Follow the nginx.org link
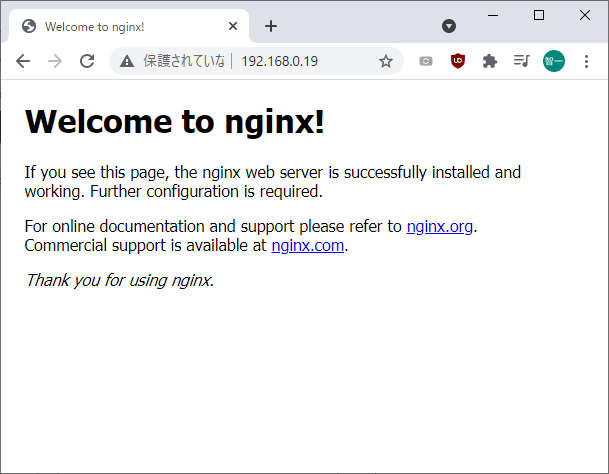The width and height of the screenshot is (609, 474). tap(439, 226)
